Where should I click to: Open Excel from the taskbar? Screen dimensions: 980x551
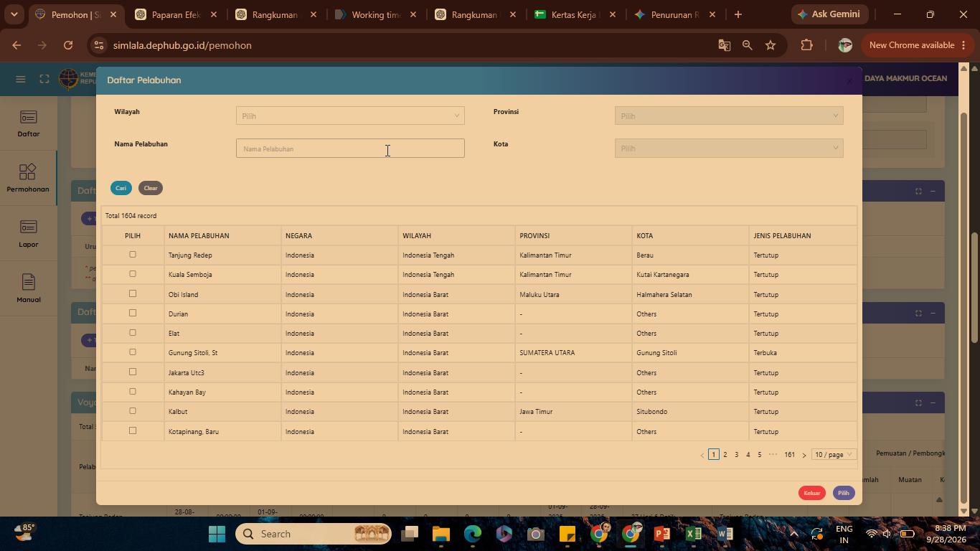693,534
